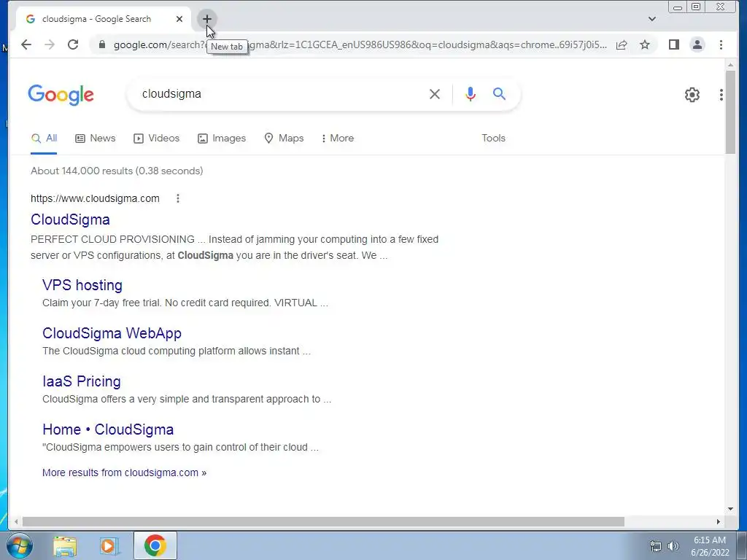
Task: Switch to Maps results tab
Action: point(284,139)
